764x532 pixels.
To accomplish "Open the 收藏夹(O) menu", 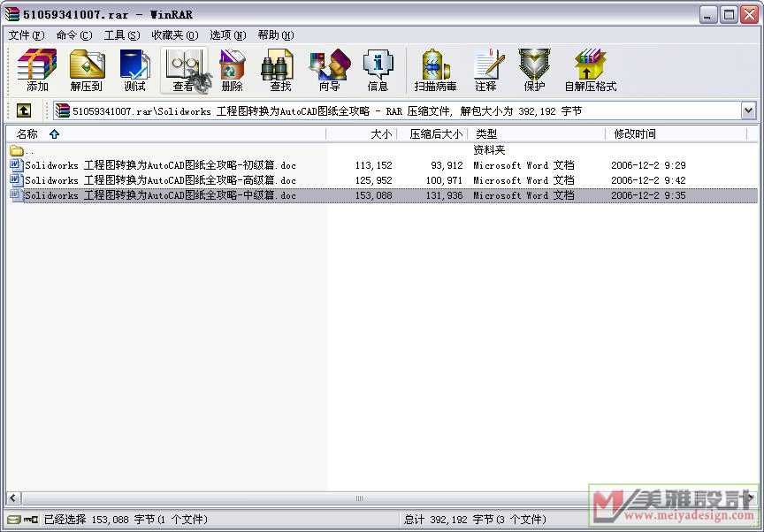I will click(174, 35).
